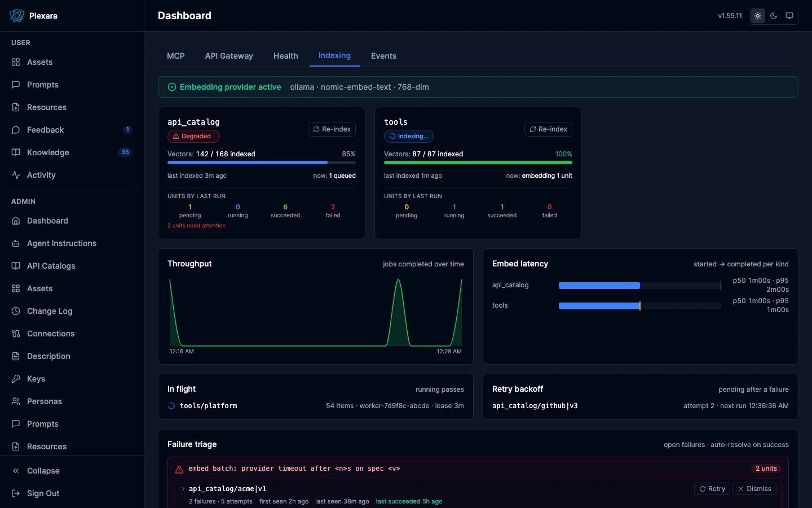This screenshot has height=508, width=812.
Task: Expand the api_catalog/acme|v1 failure row
Action: click(x=183, y=489)
